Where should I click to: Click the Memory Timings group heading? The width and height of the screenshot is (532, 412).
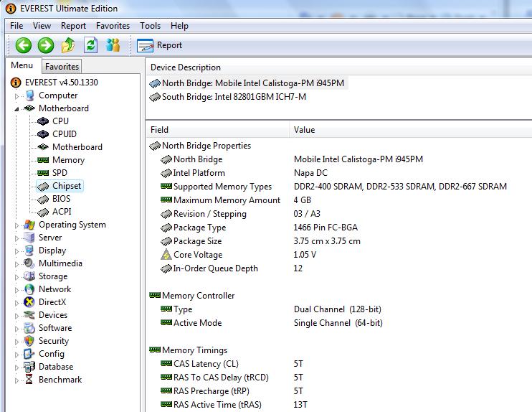coord(194,350)
